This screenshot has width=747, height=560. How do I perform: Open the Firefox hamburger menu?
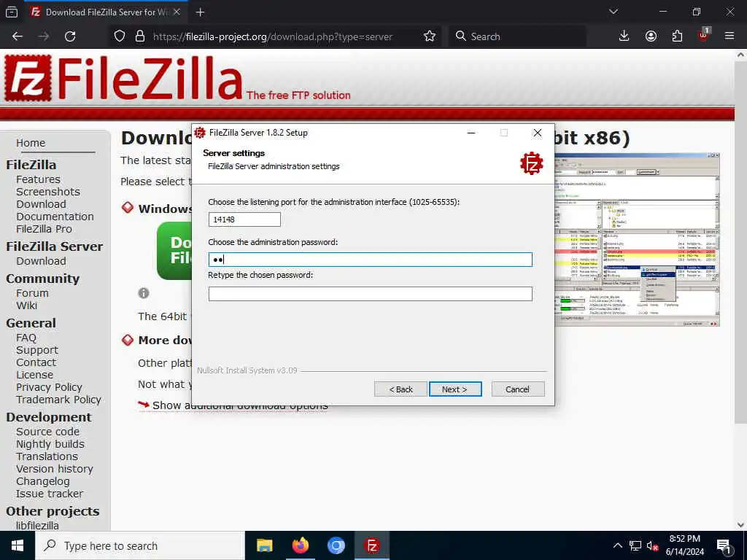(x=729, y=36)
